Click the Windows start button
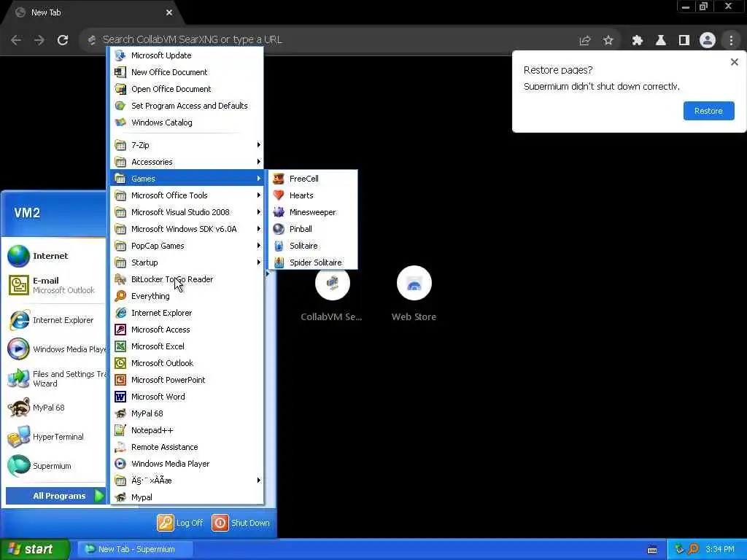This screenshot has height=560, width=747. click(35, 549)
